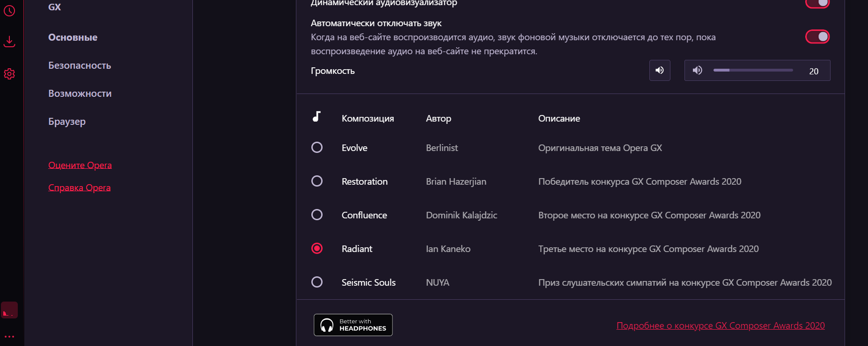Go to the Основные settings section
Viewport: 868px width, 346px height.
coord(73,37)
